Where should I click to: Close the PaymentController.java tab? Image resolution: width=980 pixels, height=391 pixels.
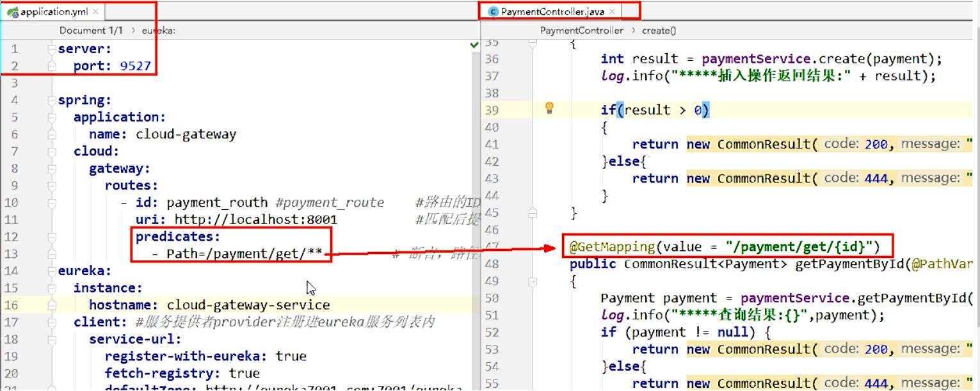click(x=612, y=12)
